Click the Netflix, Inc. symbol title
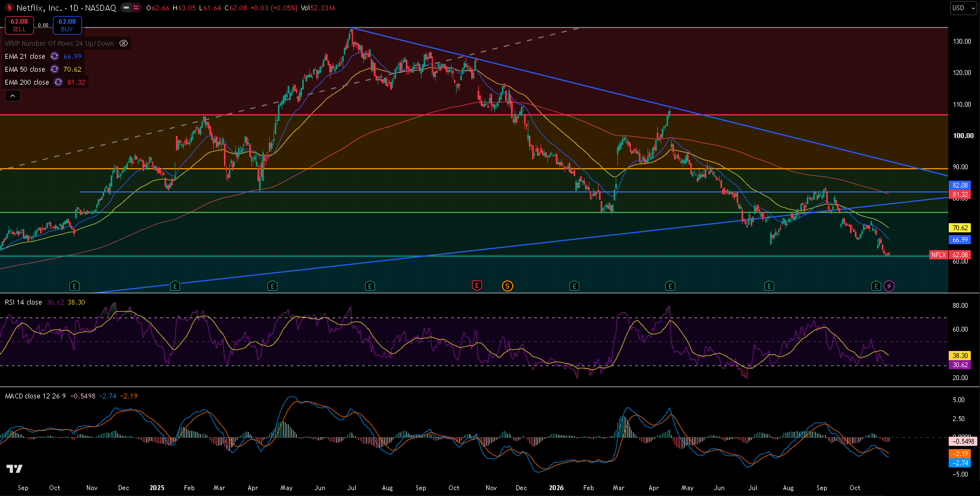The image size is (980, 496). 39,8
